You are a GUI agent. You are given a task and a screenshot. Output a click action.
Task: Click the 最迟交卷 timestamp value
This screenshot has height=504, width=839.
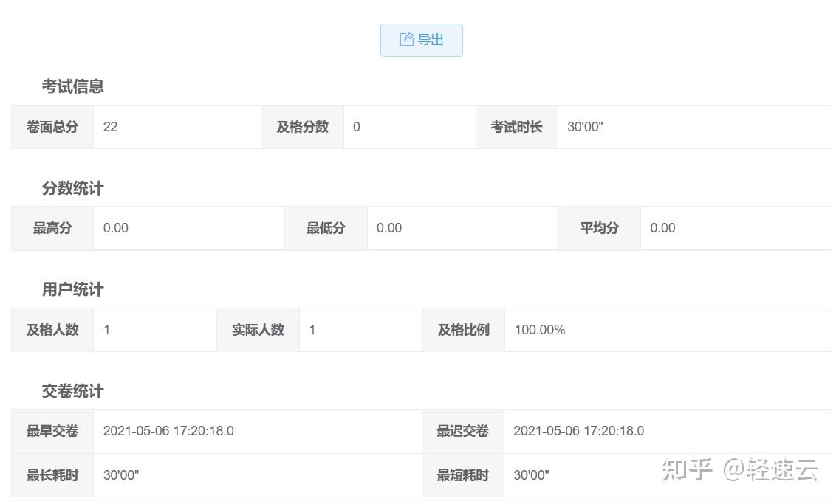(578, 431)
